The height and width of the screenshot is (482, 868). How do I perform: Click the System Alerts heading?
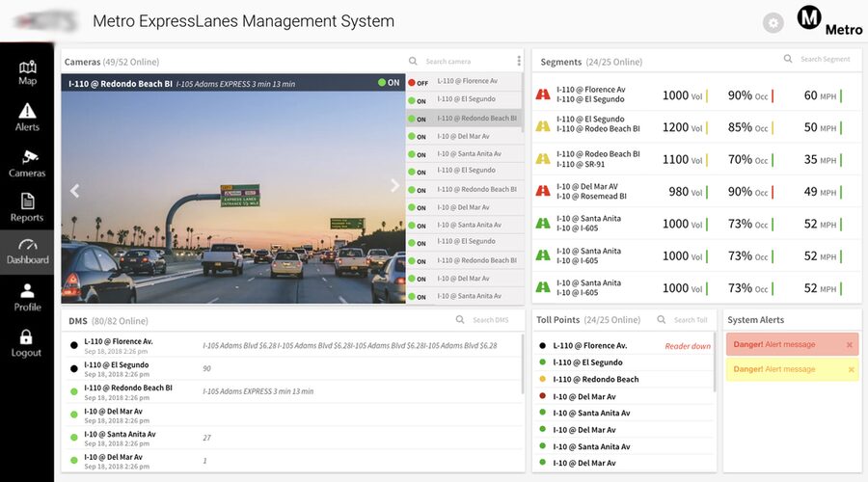[755, 320]
